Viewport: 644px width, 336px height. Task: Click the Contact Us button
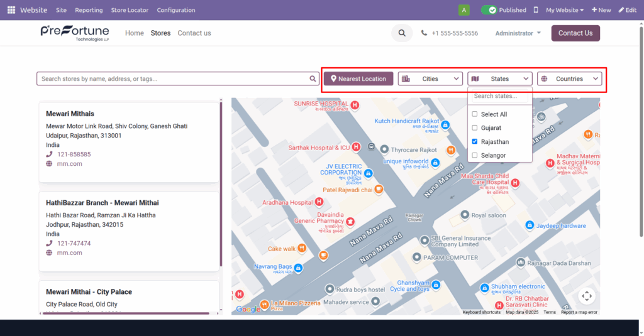[x=575, y=33]
